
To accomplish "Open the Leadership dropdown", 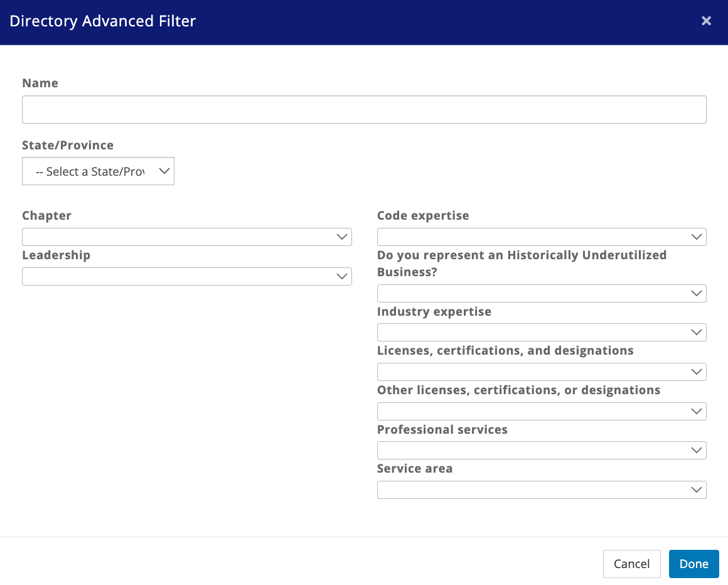I will [187, 276].
